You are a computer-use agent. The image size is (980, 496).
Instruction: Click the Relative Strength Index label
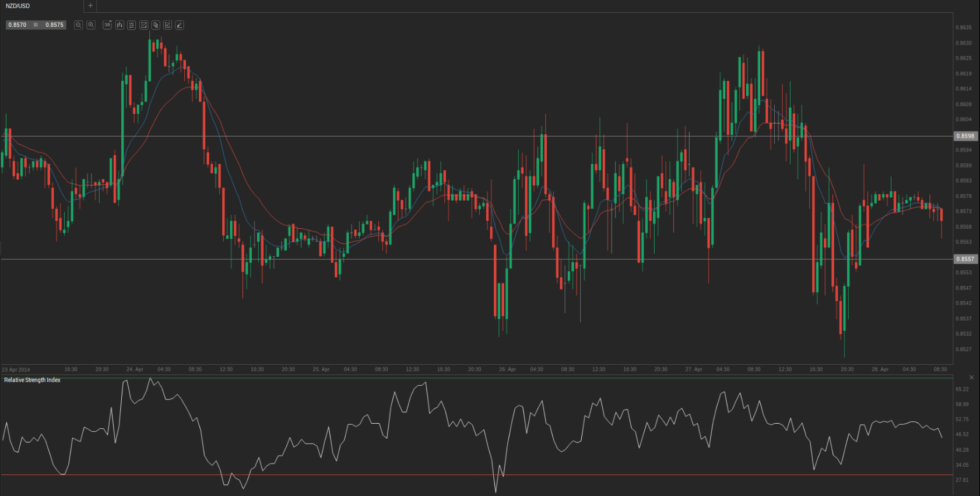[32, 380]
